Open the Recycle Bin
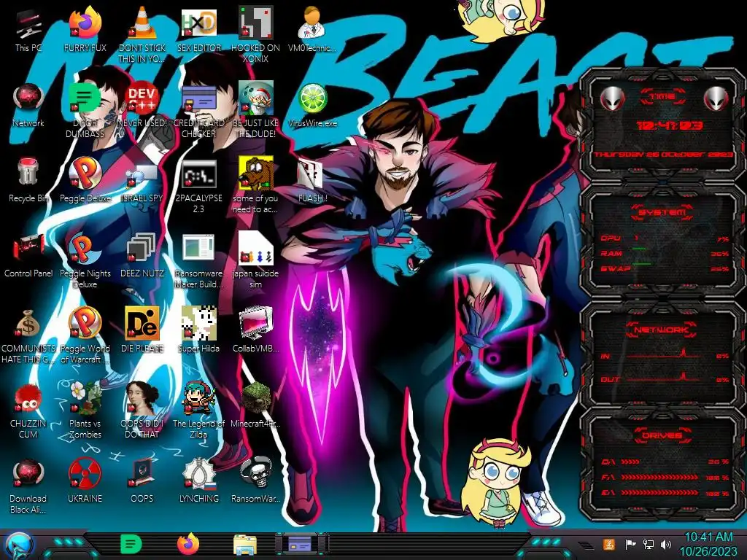The height and width of the screenshot is (560, 747). point(28,181)
